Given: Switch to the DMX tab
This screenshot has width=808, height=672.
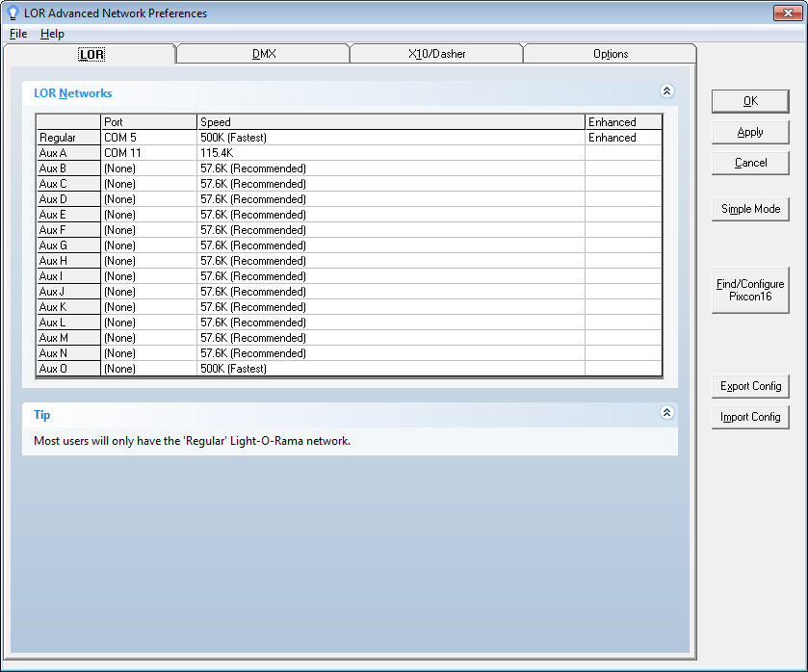Looking at the screenshot, I should pos(263,54).
